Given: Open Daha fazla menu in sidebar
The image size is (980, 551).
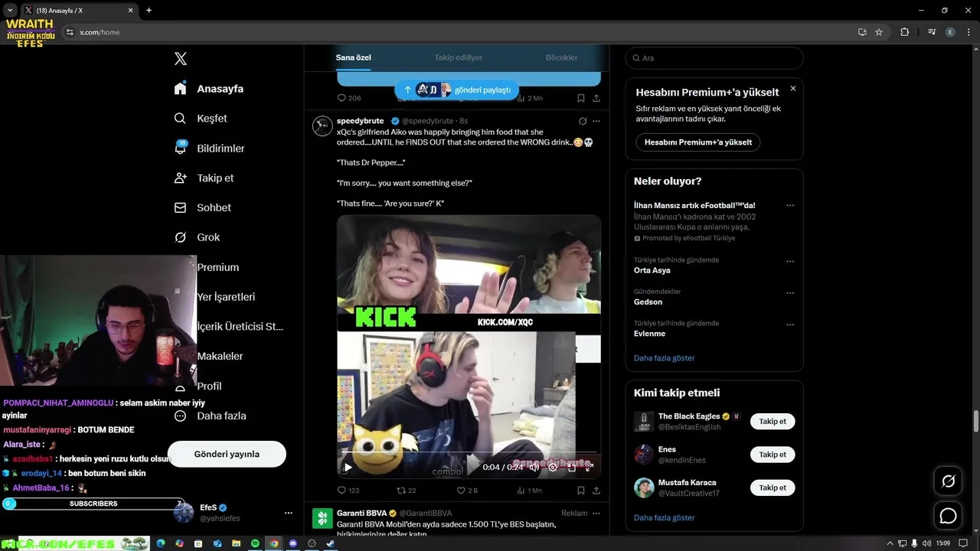Looking at the screenshot, I should [210, 416].
